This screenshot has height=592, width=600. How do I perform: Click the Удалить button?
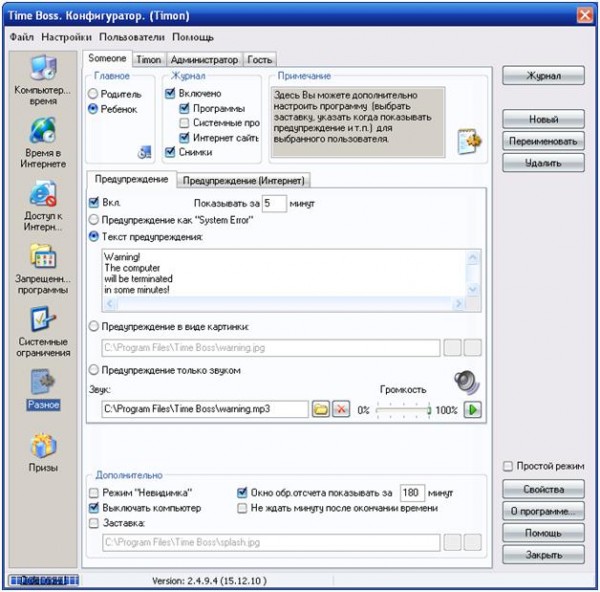(x=543, y=163)
